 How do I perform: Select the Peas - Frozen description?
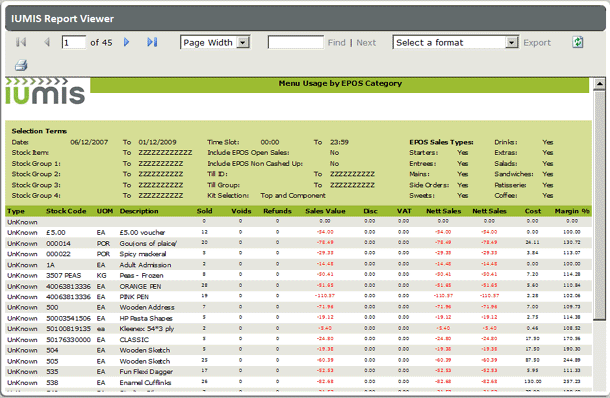[141, 275]
